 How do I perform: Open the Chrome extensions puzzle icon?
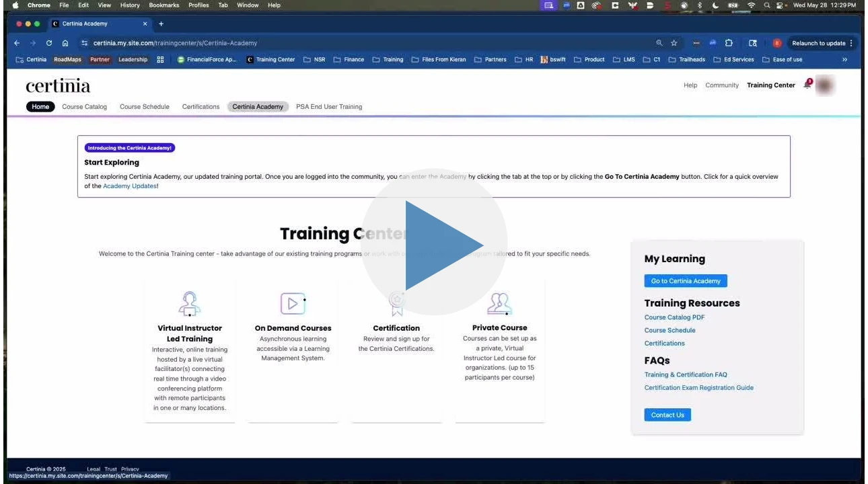click(729, 43)
